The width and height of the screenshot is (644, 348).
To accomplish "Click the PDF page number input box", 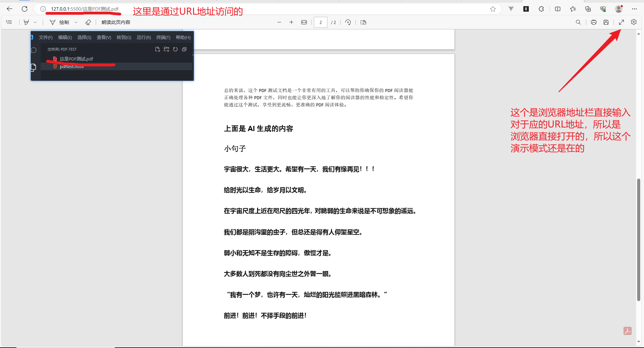I will 321,22.
